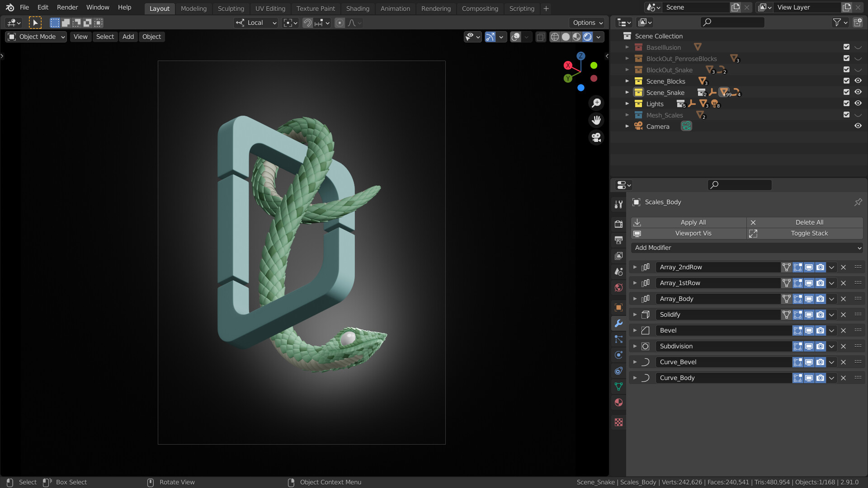Switch to the Shading workspace tab
868x488 pixels.
click(357, 9)
